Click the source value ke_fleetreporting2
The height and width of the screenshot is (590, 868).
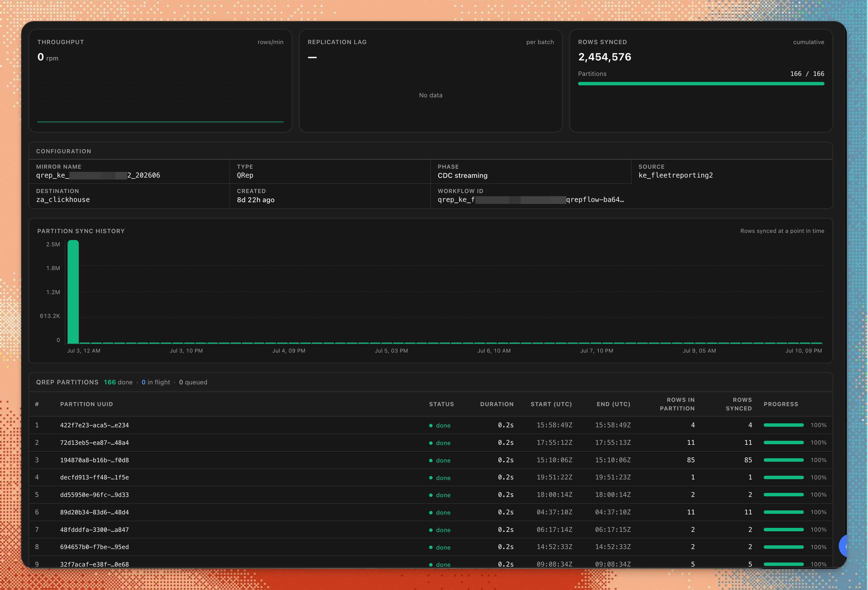[675, 175]
